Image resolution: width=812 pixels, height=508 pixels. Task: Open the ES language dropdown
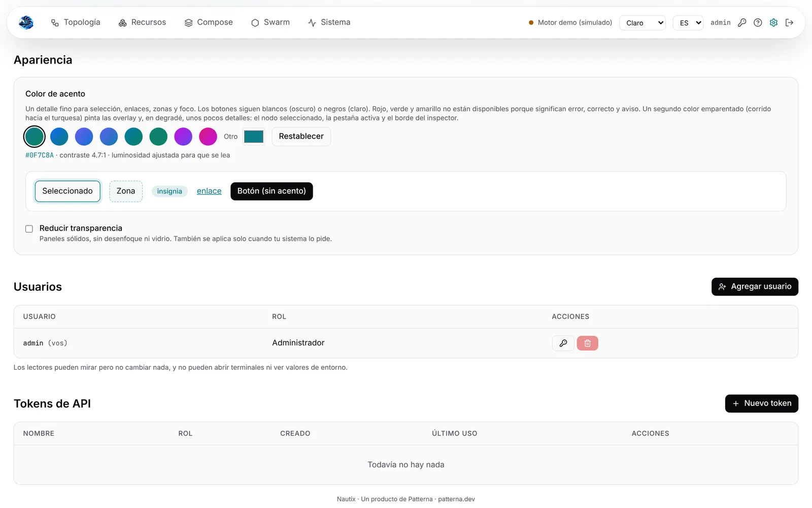click(688, 23)
